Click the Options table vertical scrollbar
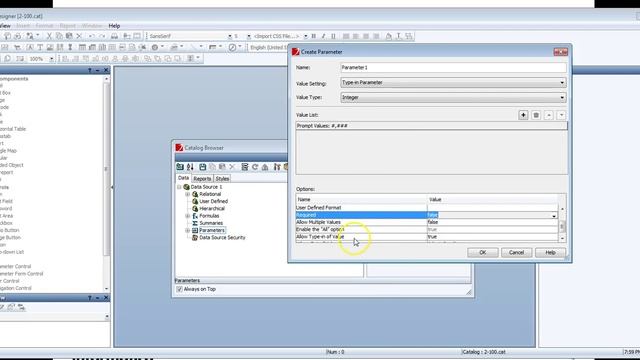Screen dimensions: 640x360 coord(562,224)
